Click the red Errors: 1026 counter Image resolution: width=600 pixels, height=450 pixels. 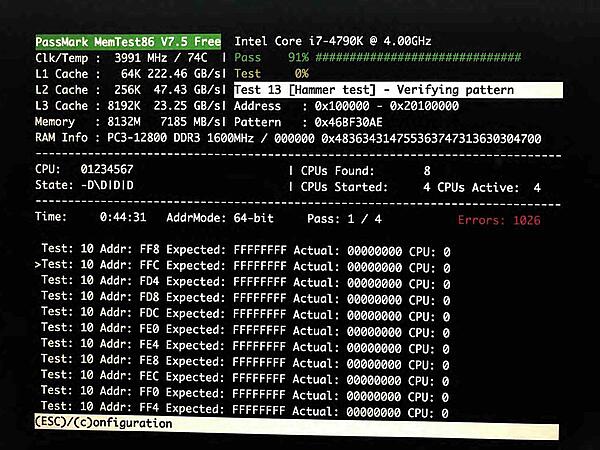point(499,220)
